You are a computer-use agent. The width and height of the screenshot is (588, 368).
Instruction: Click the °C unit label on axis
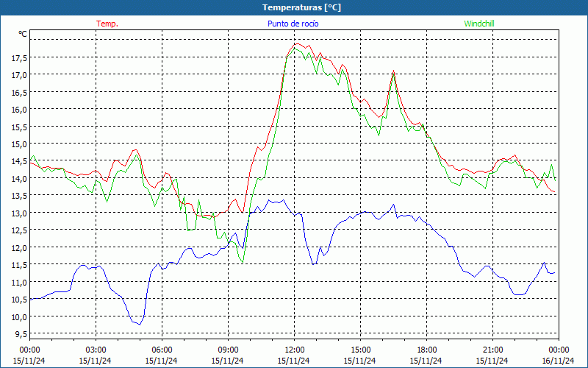coord(23,34)
